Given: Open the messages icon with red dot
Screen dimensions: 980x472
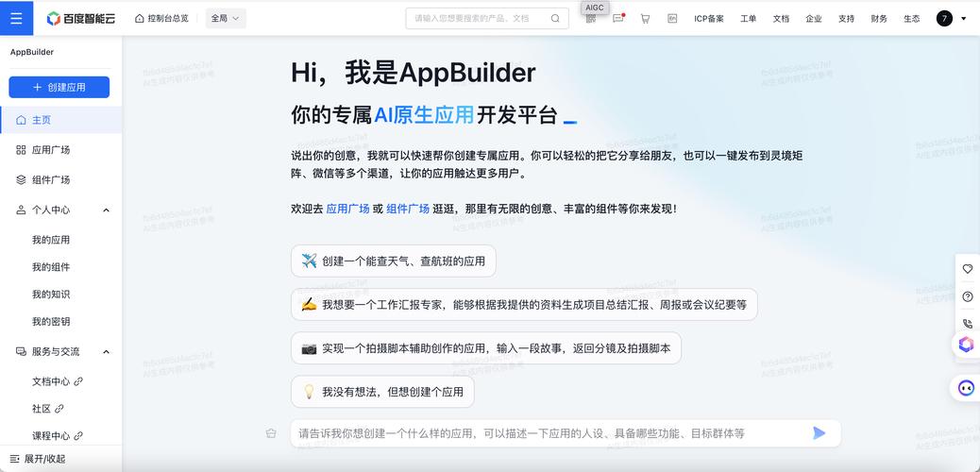Looking at the screenshot, I should pyautogui.click(x=618, y=19).
